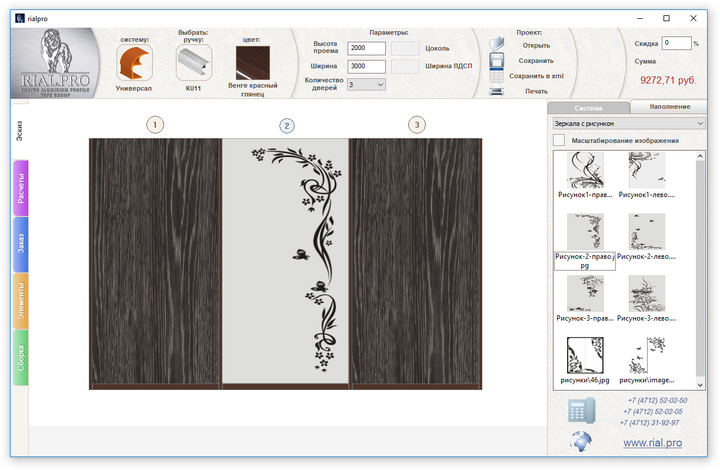
Task: Open the Сборка side tab
Action: (x=21, y=358)
